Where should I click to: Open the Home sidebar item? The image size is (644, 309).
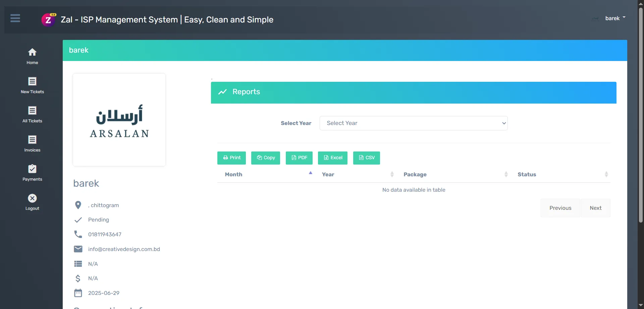(32, 56)
